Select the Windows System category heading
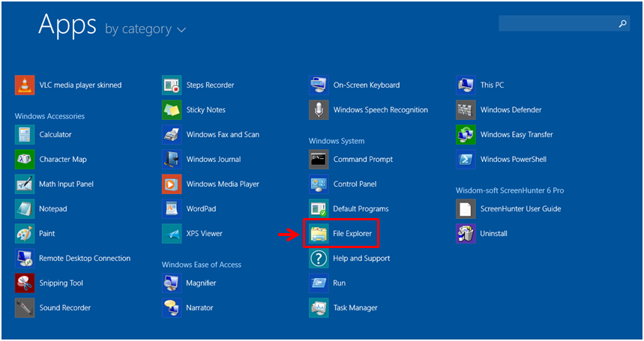Image resolution: width=644 pixels, height=341 pixels. click(x=337, y=141)
